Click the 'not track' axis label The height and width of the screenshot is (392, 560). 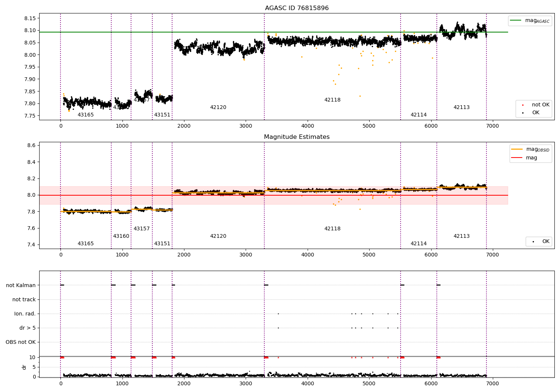click(24, 300)
